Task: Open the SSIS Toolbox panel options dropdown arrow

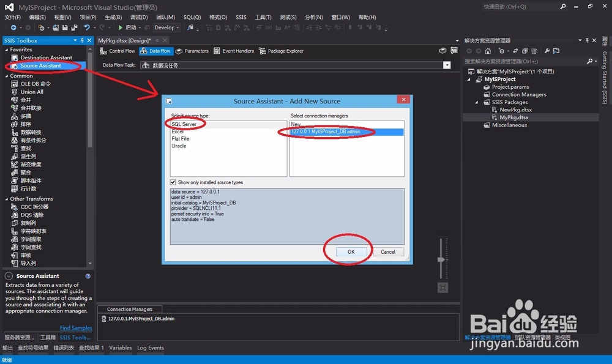Action: pyautogui.click(x=75, y=40)
